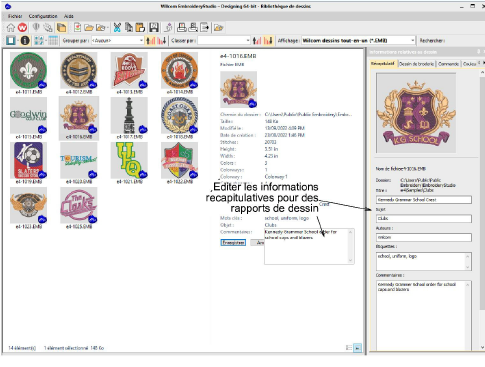Click the details layout icon in status bar
The height and width of the screenshot is (367, 485).
pyautogui.click(x=349, y=348)
